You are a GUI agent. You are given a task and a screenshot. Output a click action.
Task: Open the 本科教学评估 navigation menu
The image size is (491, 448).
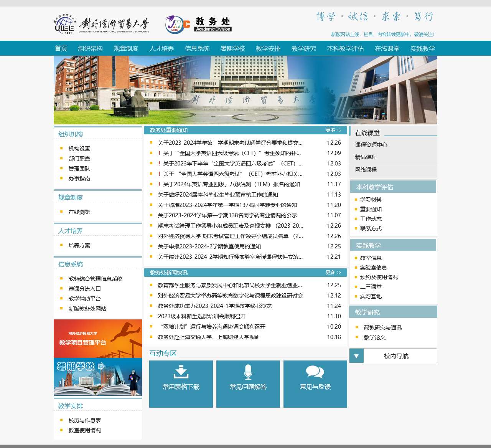tap(346, 48)
